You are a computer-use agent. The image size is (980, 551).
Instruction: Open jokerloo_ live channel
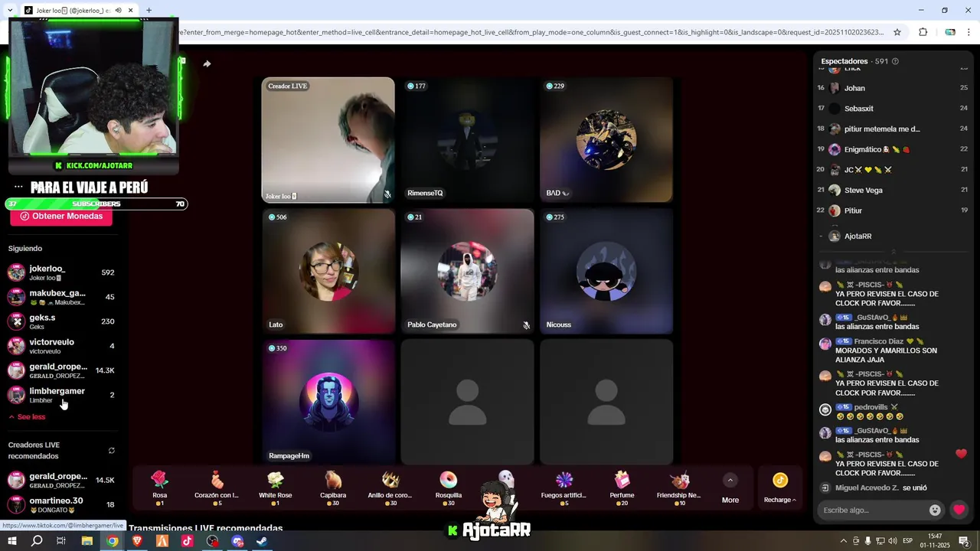[61, 272]
